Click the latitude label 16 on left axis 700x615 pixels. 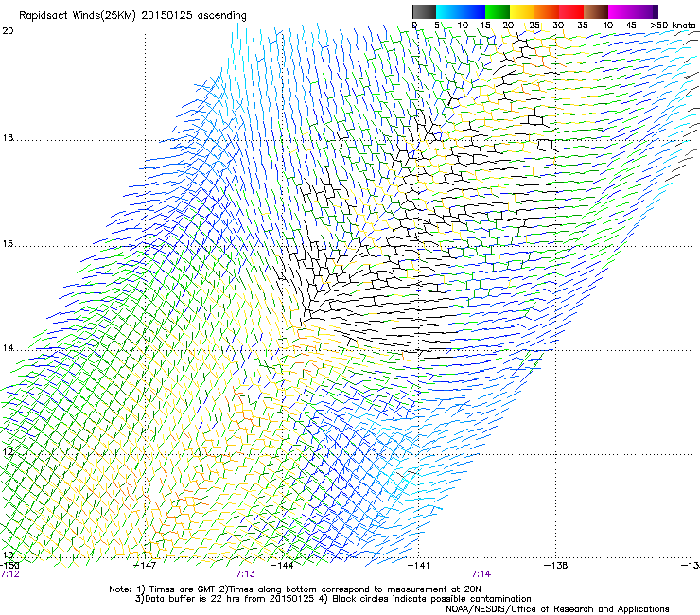(8, 244)
